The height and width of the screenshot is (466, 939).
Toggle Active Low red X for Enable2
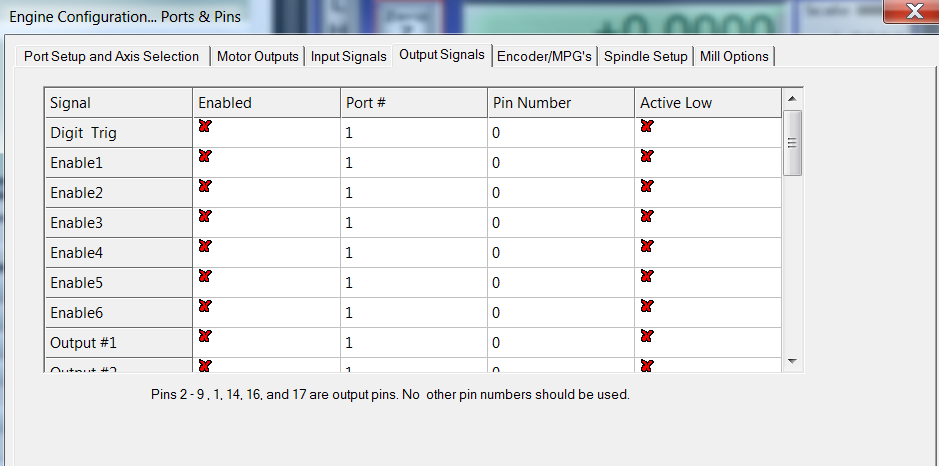(646, 186)
